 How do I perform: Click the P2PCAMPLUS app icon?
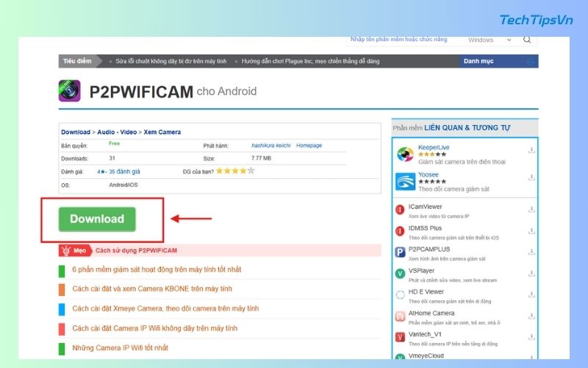400,252
